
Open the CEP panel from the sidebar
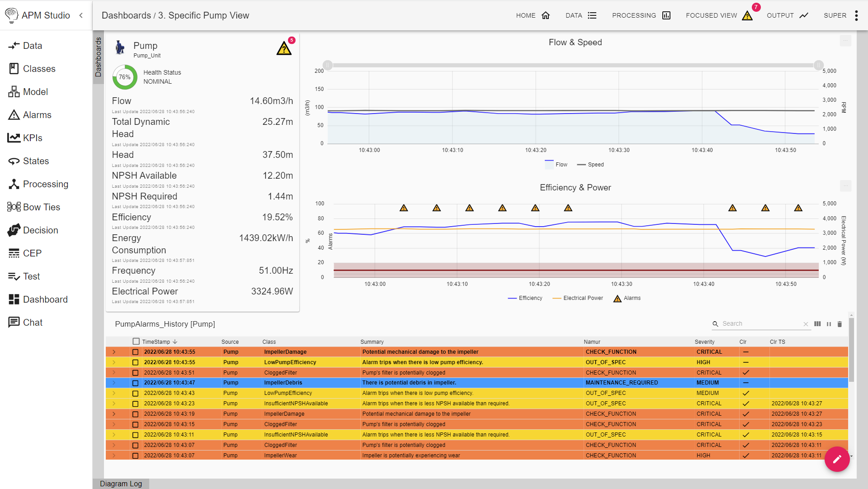31,253
